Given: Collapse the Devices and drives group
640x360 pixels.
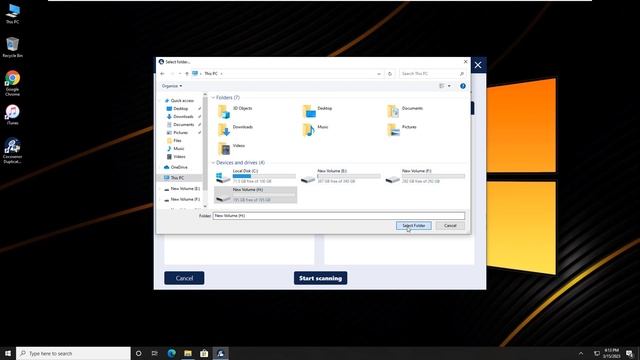Looking at the screenshot, I should click(213, 162).
